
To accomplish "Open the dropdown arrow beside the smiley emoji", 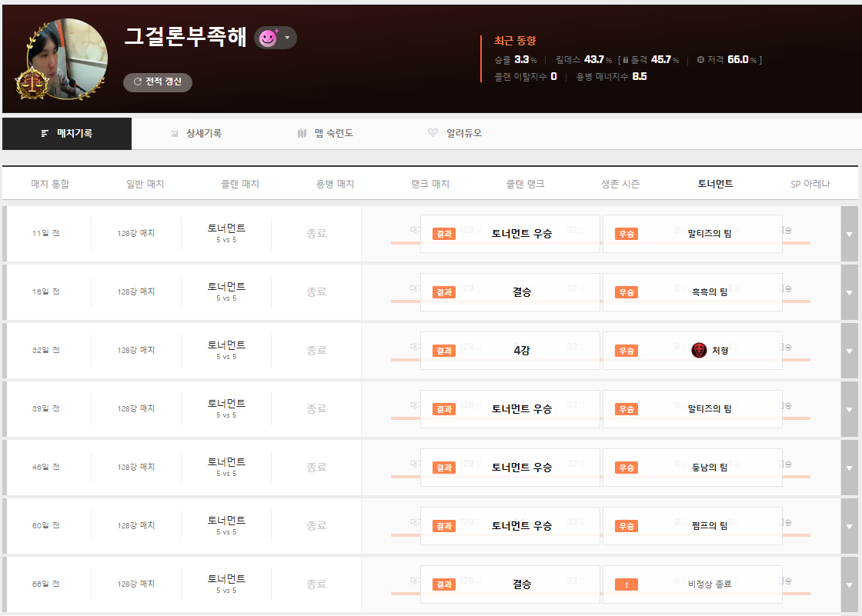I will point(287,38).
